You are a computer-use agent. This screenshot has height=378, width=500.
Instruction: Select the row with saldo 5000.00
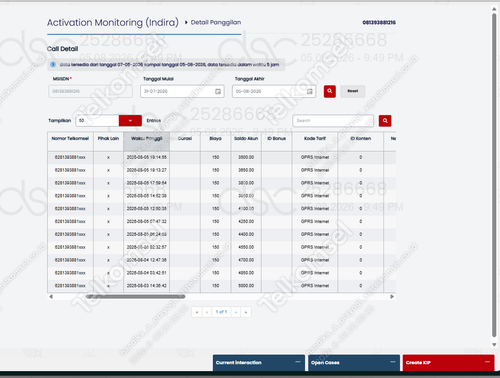click(x=222, y=286)
